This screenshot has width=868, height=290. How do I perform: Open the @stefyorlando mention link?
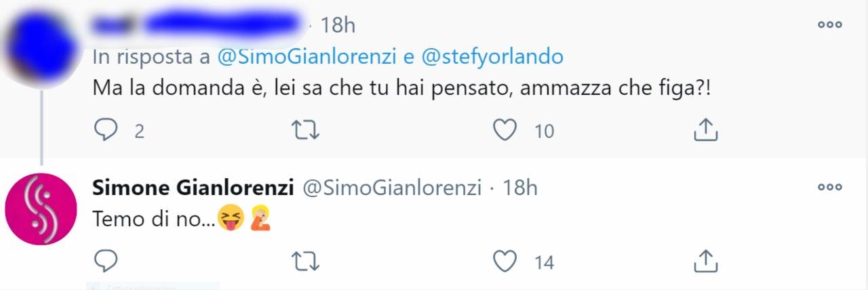tap(492, 58)
